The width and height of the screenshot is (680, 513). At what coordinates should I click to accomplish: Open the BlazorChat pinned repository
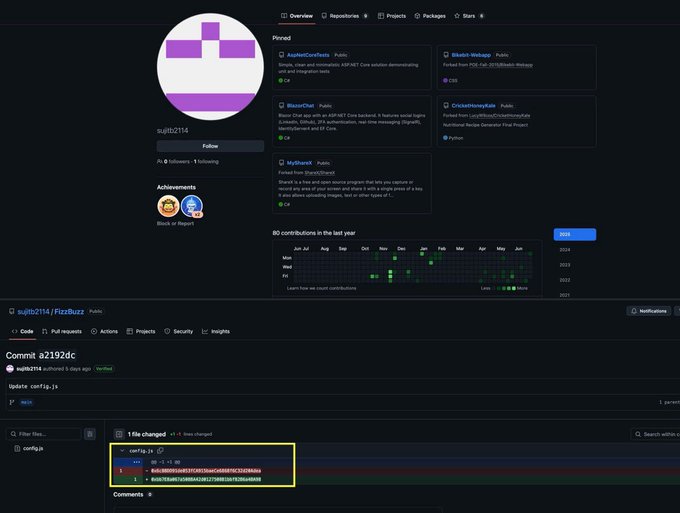point(300,106)
